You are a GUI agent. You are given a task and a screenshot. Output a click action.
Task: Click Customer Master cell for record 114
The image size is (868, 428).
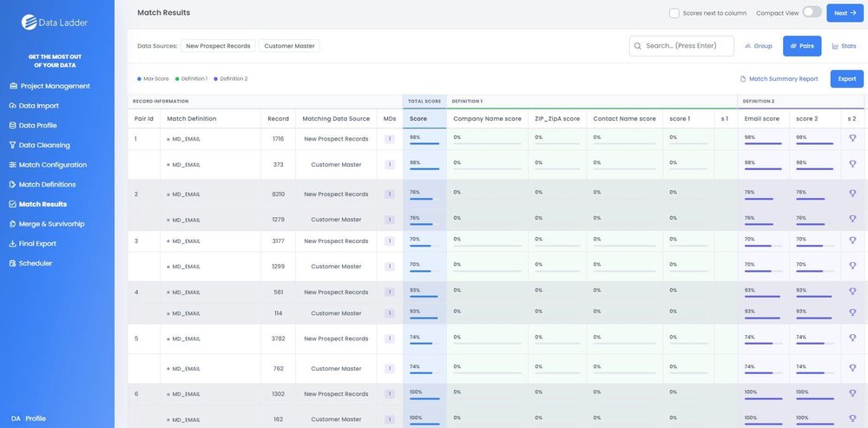(x=336, y=313)
